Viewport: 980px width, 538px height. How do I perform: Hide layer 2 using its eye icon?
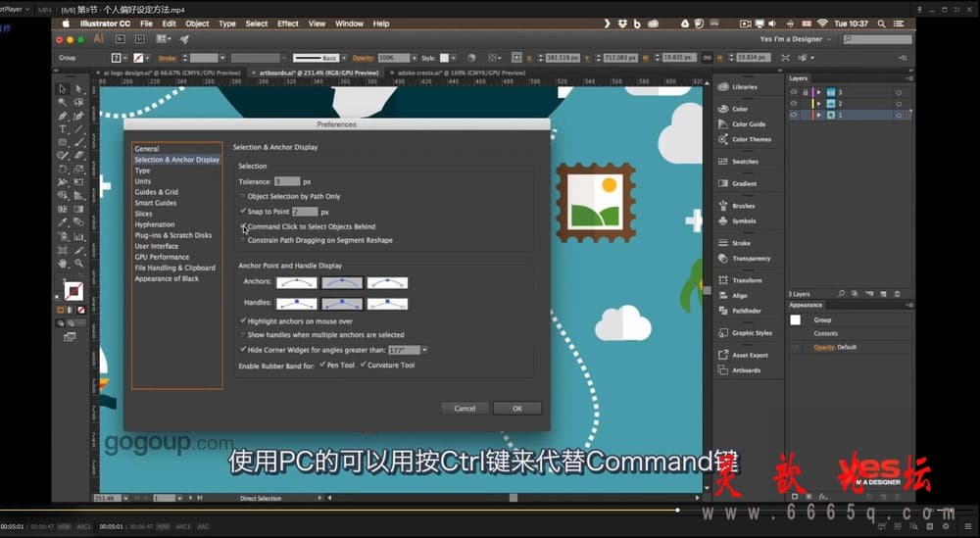tap(794, 103)
